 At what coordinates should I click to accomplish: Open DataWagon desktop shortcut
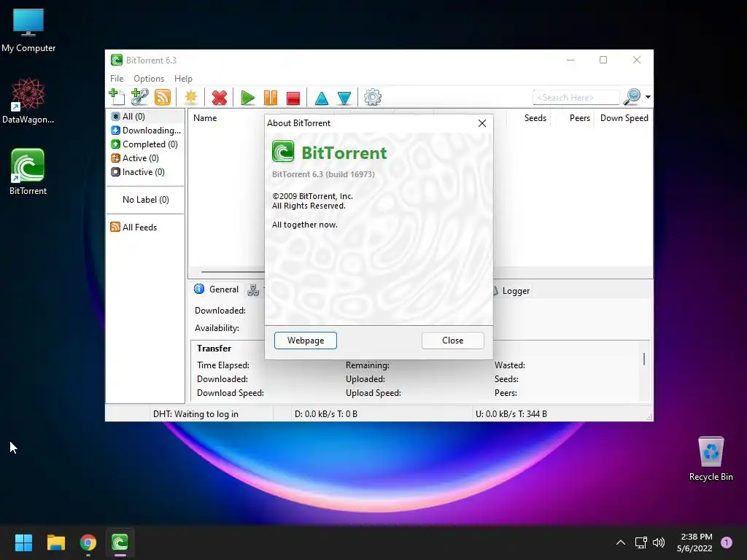(28, 101)
